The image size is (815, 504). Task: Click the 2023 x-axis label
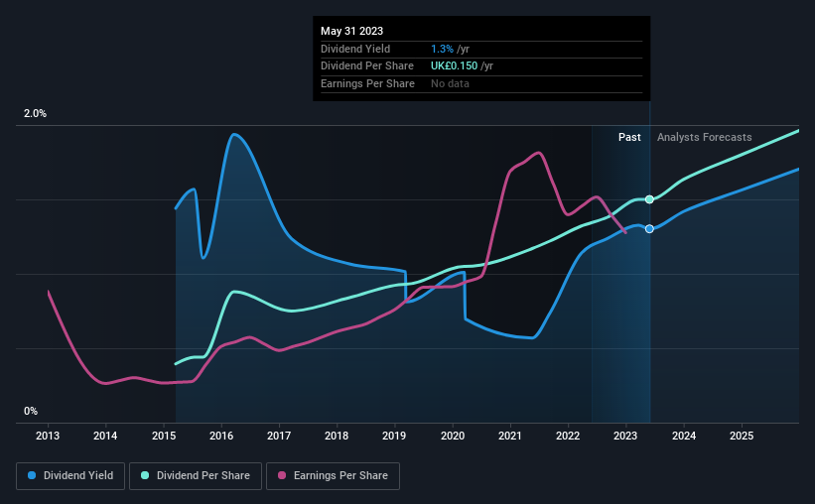[625, 436]
